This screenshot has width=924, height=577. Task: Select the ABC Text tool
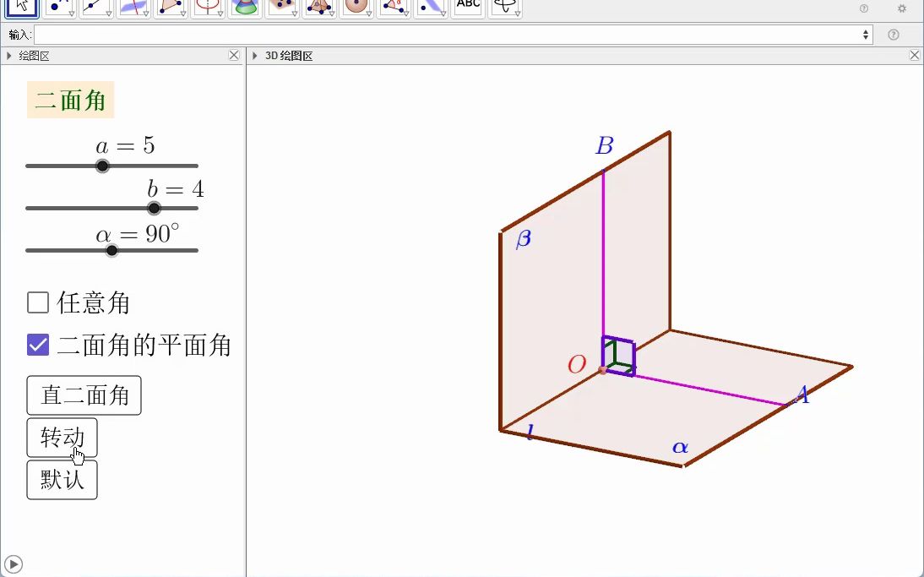(467, 7)
